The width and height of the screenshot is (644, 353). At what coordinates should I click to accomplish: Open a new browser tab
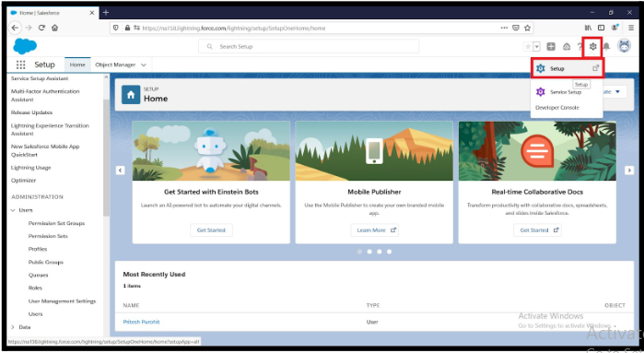(106, 13)
